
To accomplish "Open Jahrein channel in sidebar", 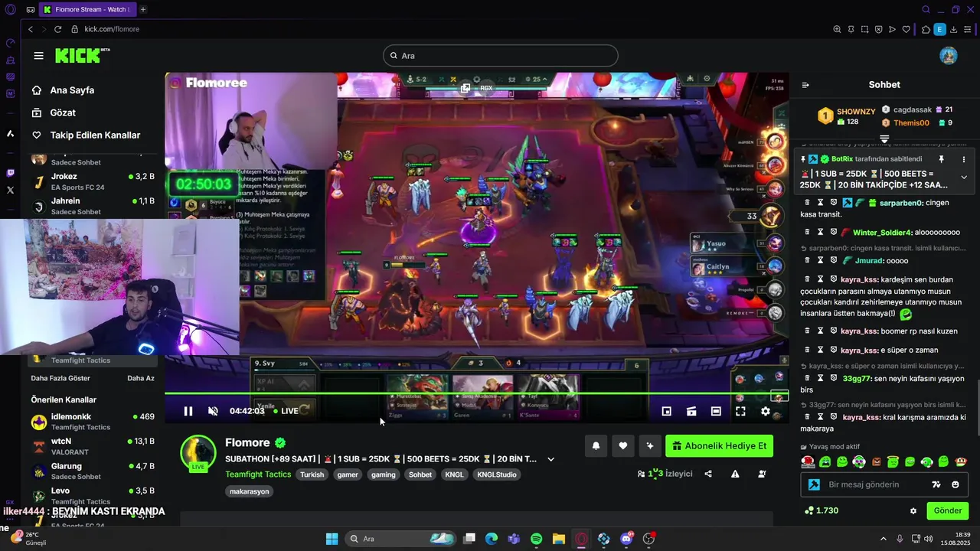I will 92,206.
